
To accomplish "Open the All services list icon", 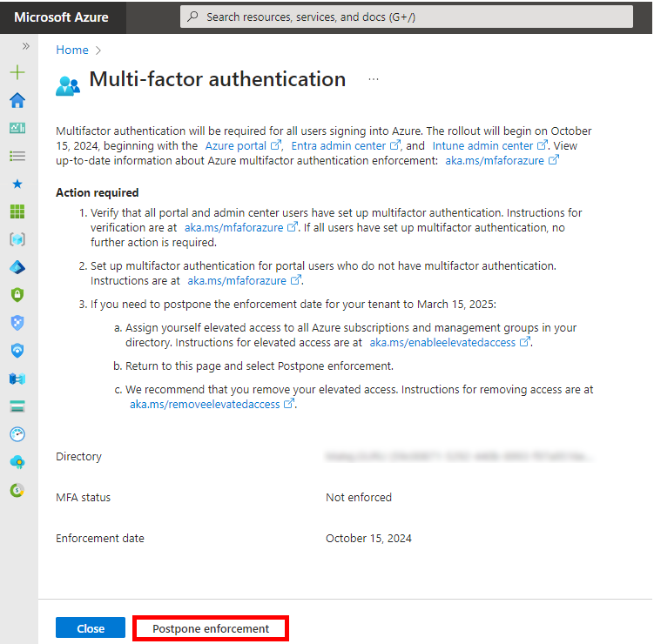I will pos(17,156).
